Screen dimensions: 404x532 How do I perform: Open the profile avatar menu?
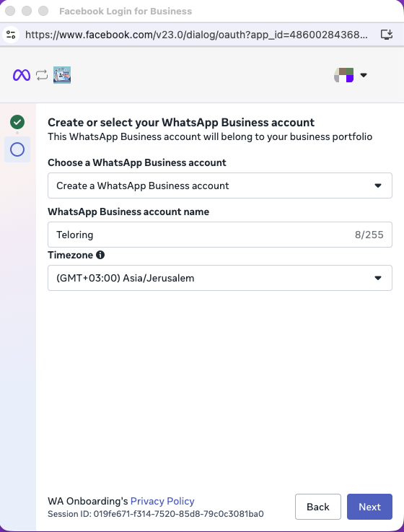tap(344, 75)
